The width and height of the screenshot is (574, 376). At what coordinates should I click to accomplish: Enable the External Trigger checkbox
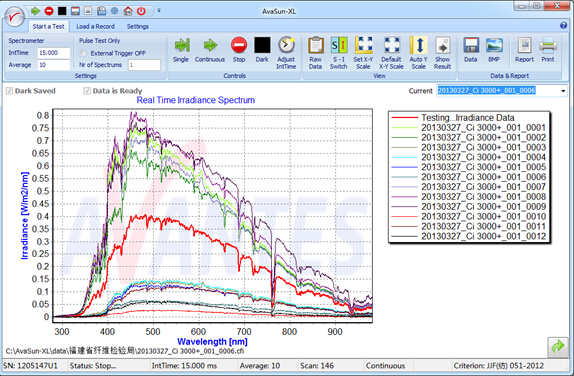coord(83,53)
